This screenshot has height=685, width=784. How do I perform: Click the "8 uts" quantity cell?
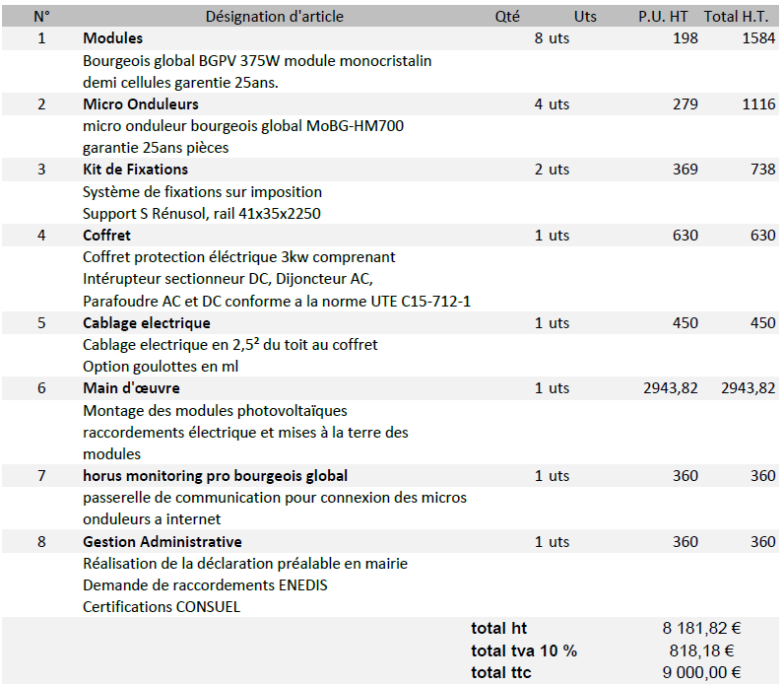[x=552, y=38]
